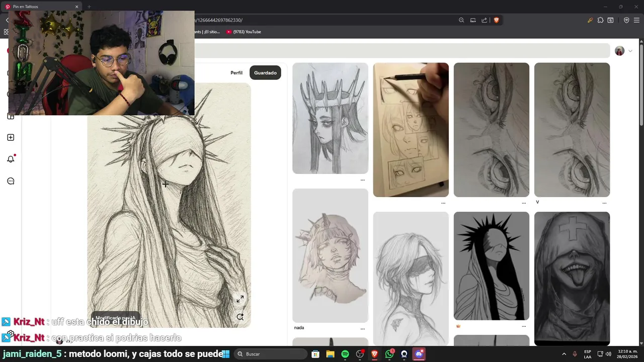Open the Brave VPN shield icon
This screenshot has width=644, height=362.
(x=626, y=20)
